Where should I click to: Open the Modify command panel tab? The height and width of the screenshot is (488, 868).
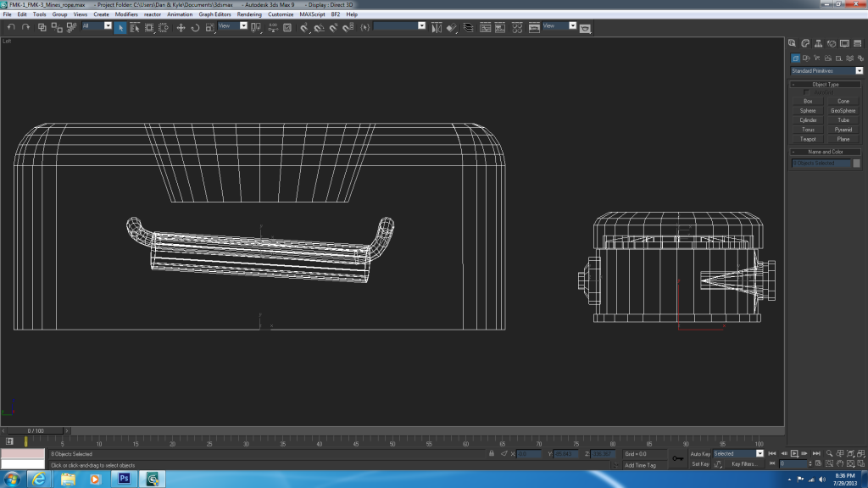(x=804, y=43)
